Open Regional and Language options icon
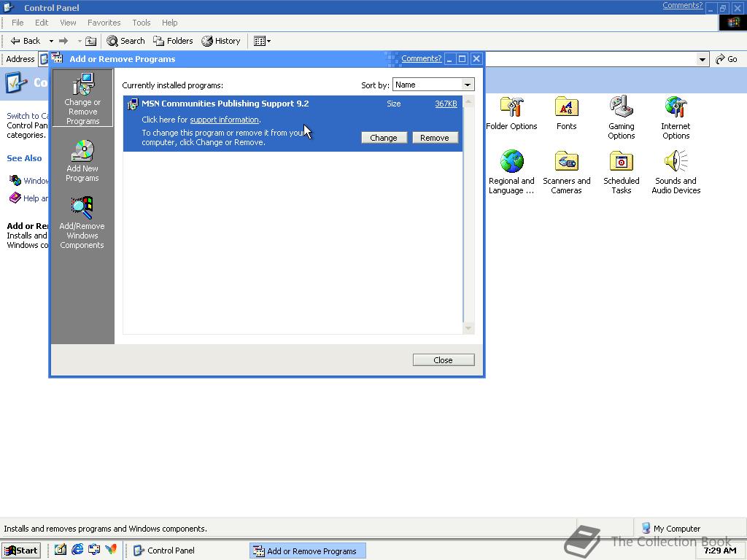Image resolution: width=747 pixels, height=560 pixels. 511,172
